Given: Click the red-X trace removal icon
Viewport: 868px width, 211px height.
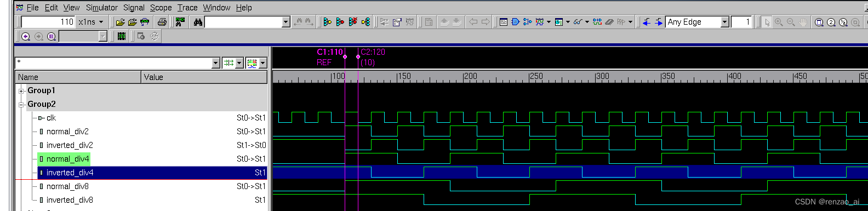Looking at the screenshot, I should pos(353,22).
